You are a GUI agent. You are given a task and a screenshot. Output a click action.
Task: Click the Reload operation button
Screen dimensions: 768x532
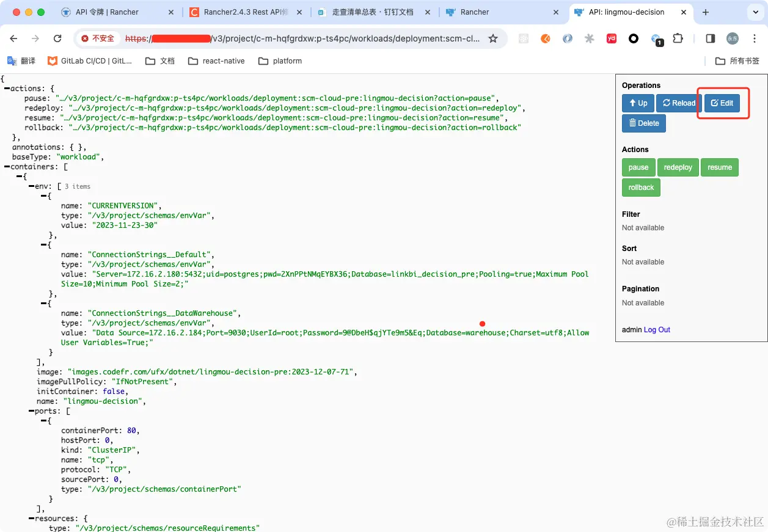[679, 103]
